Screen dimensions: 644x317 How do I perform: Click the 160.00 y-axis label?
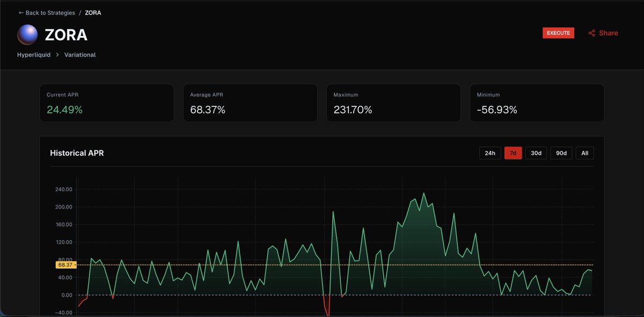63,225
